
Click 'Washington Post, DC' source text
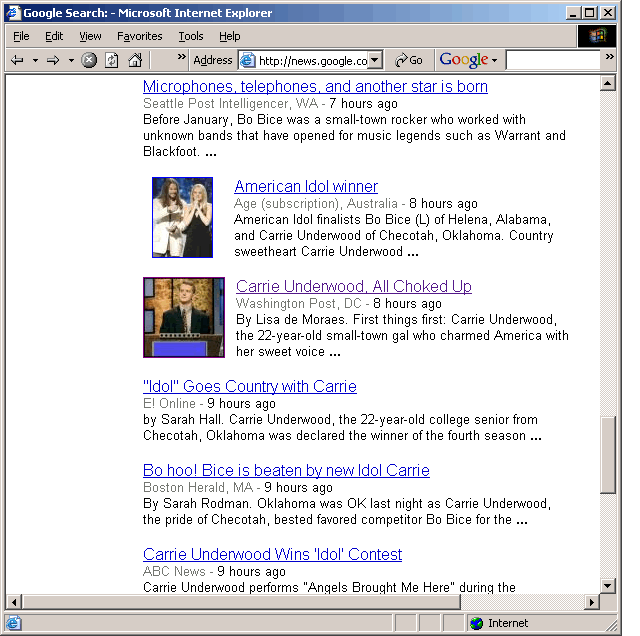(x=299, y=304)
